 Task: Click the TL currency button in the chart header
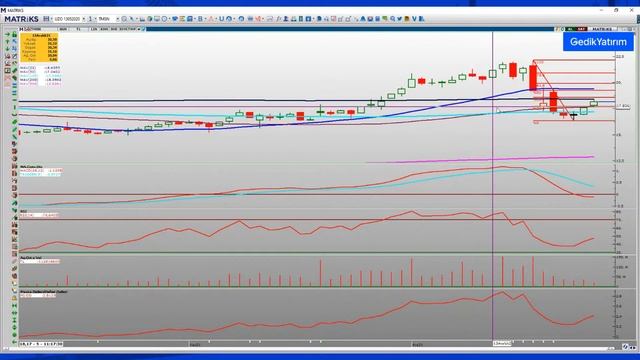(78, 29)
